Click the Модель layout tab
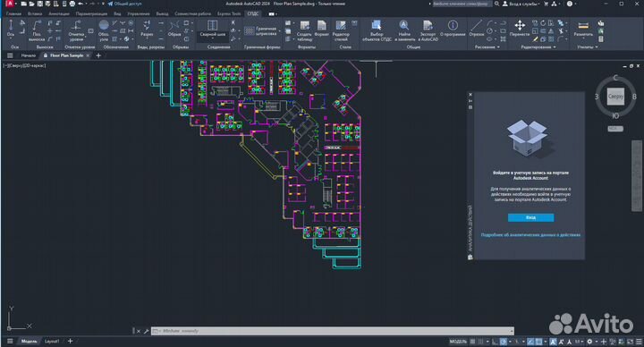 point(29,342)
